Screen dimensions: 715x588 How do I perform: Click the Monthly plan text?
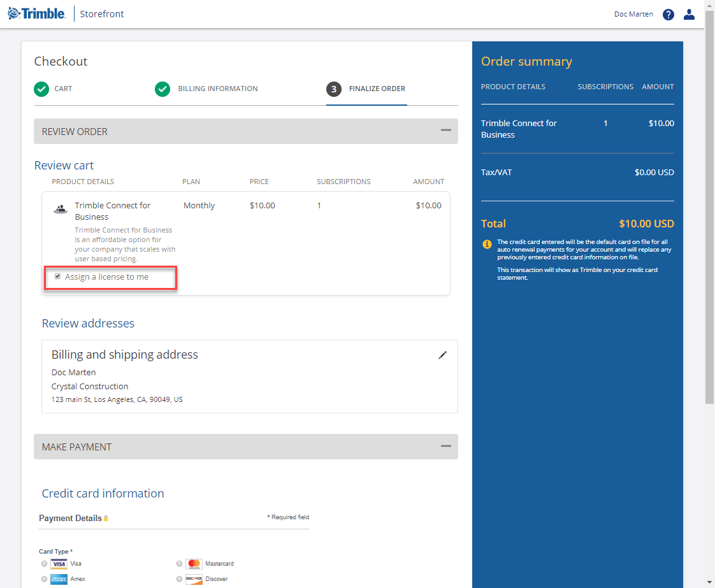pyautogui.click(x=199, y=206)
